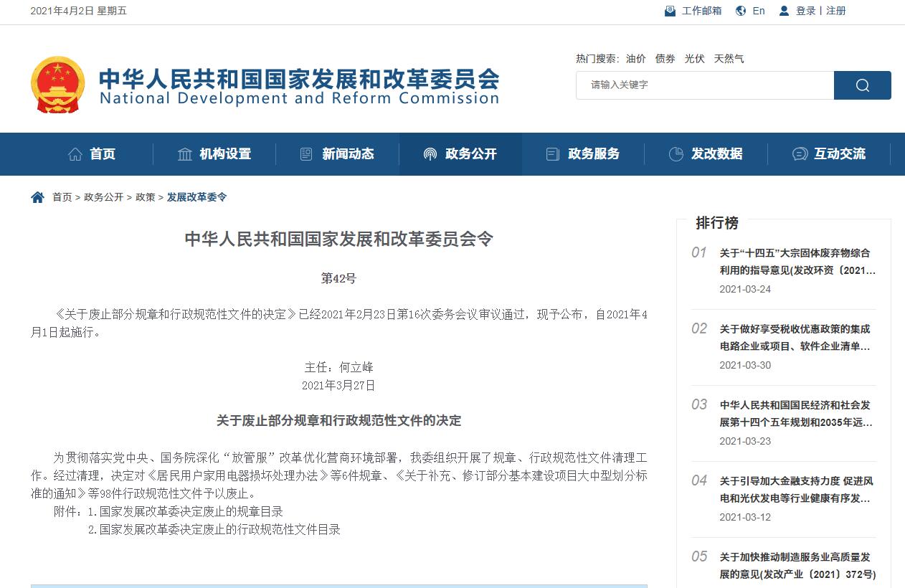This screenshot has height=588, width=905.
Task: Click attachment 2 废止的行政规范性文件目录
Action: coord(214,530)
